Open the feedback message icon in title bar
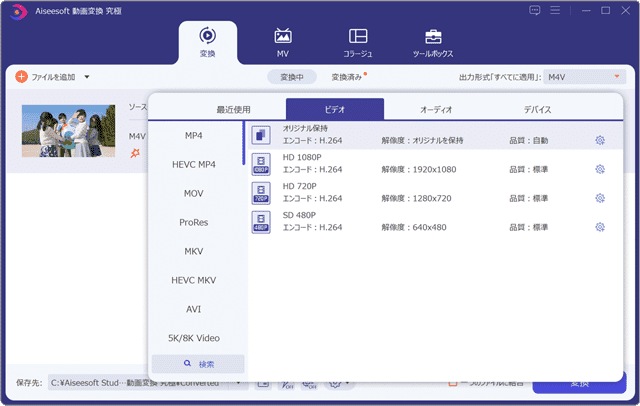 coord(534,10)
